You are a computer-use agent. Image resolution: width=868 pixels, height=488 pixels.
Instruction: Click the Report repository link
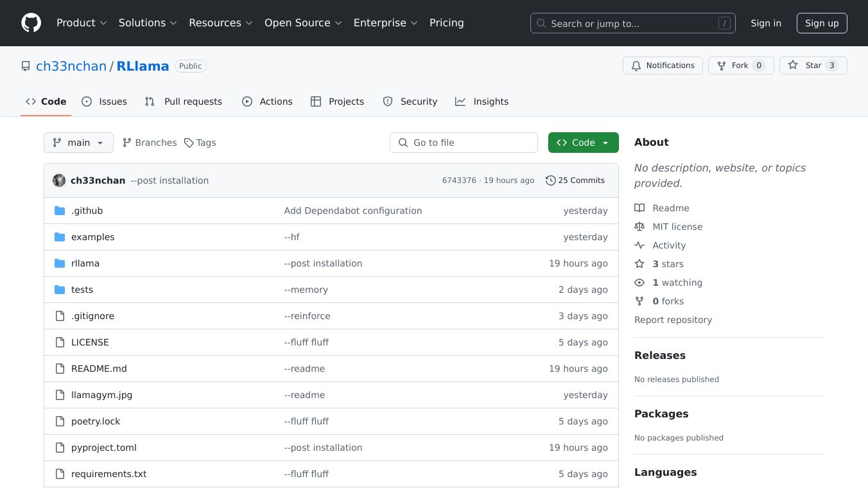[673, 320]
